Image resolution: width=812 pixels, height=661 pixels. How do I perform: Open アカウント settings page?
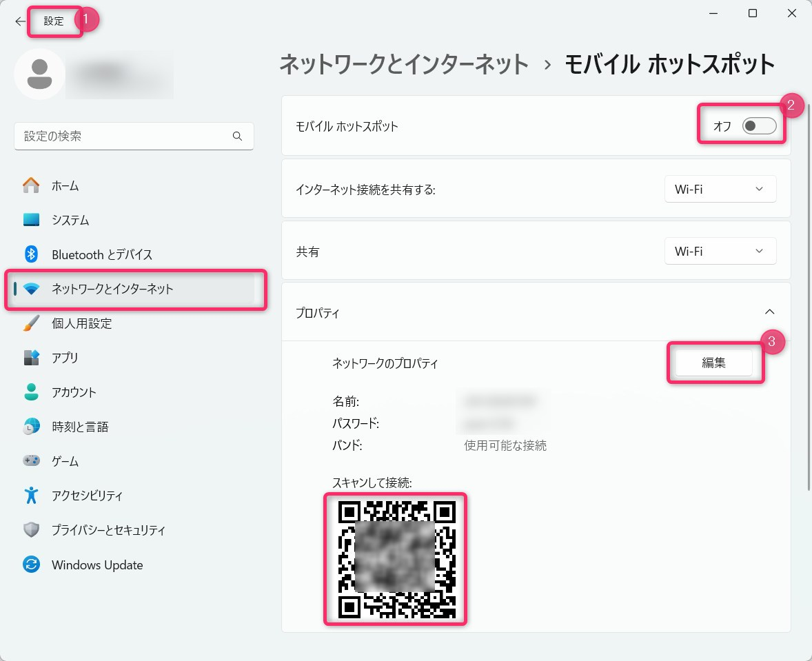click(x=134, y=392)
